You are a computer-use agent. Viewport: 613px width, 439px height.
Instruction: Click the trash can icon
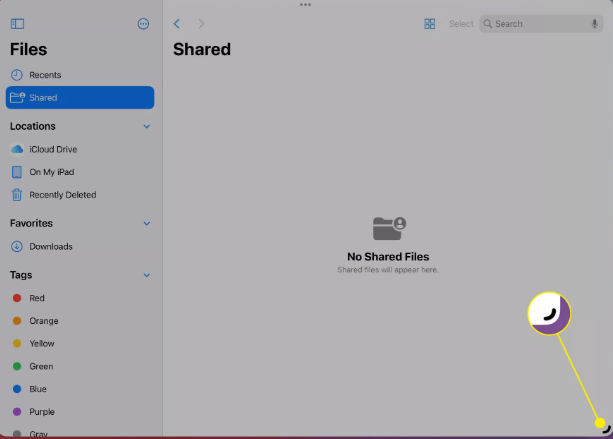pyautogui.click(x=17, y=194)
